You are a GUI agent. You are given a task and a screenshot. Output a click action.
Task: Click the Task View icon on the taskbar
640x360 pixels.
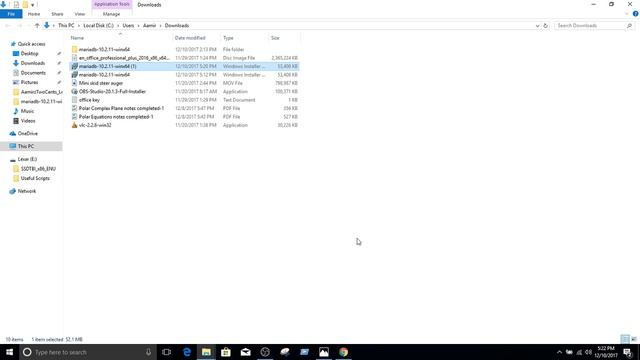167,352
